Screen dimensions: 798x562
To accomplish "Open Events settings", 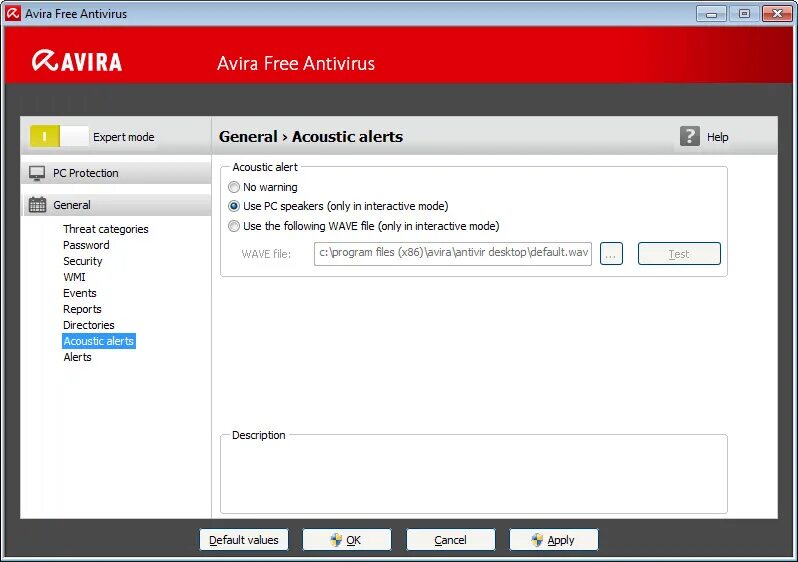I will (79, 293).
